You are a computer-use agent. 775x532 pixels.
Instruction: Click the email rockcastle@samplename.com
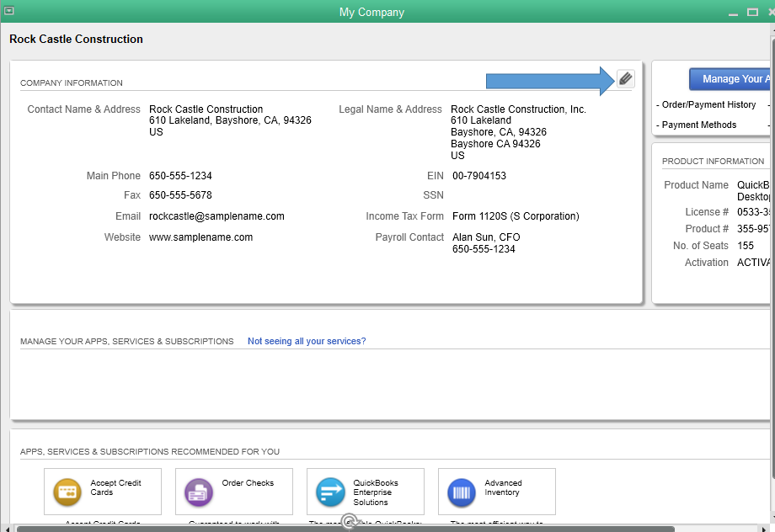pyautogui.click(x=216, y=216)
